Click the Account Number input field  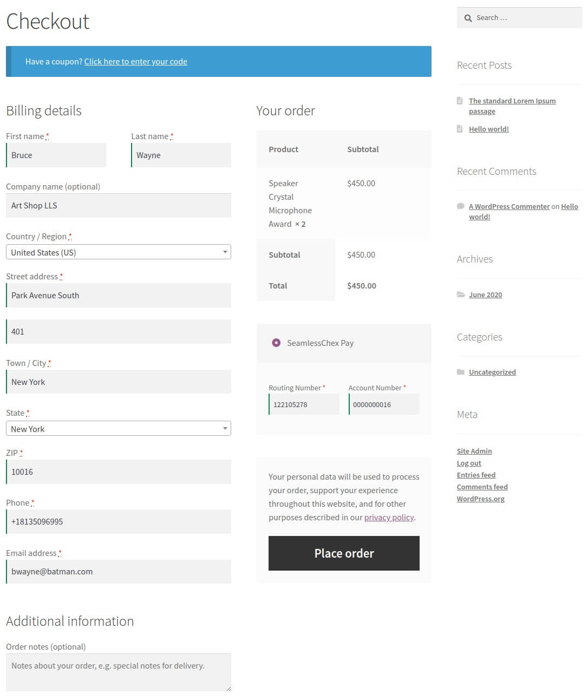click(384, 404)
